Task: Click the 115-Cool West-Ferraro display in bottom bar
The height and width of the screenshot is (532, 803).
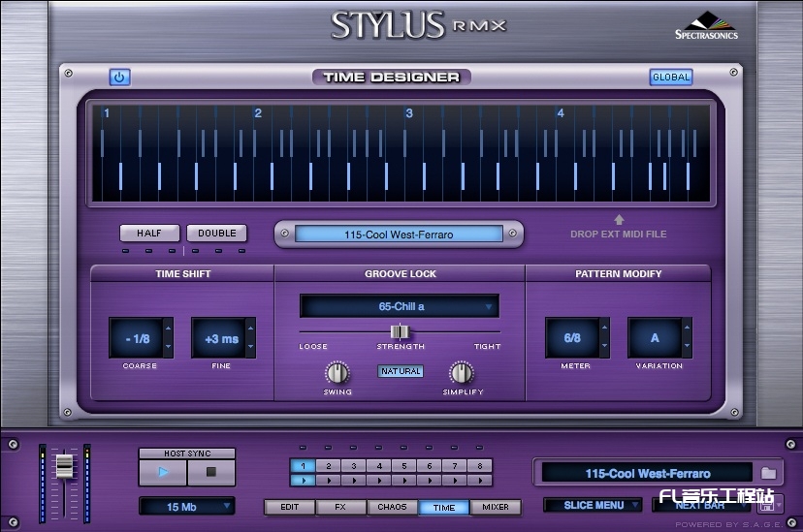Action: click(647, 473)
